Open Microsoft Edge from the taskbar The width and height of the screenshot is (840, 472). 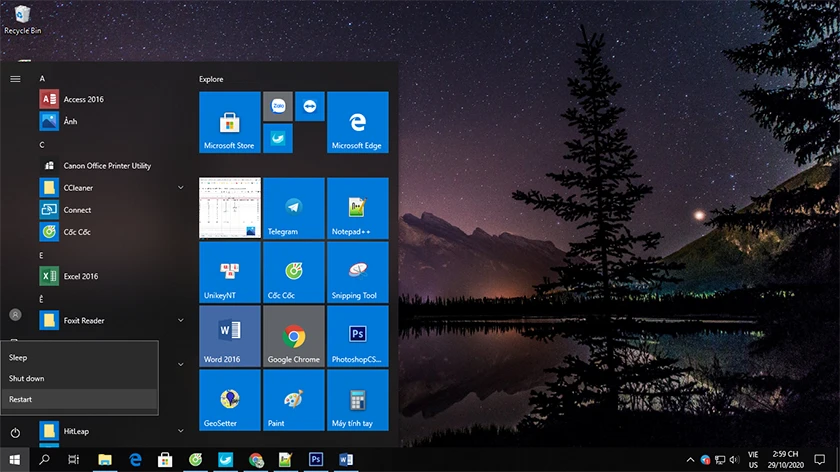135,460
